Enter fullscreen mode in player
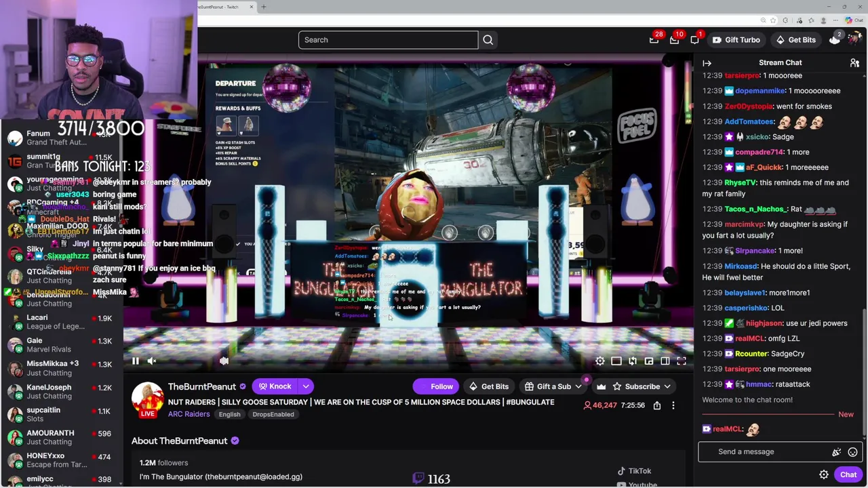 click(682, 361)
